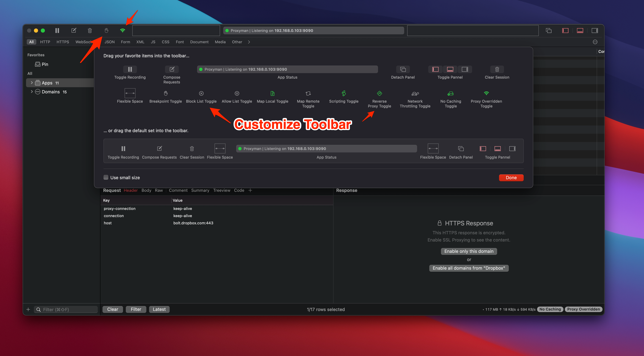Toggle the Proxy Overridden status badge
This screenshot has height=356, width=644.
tap(583, 309)
